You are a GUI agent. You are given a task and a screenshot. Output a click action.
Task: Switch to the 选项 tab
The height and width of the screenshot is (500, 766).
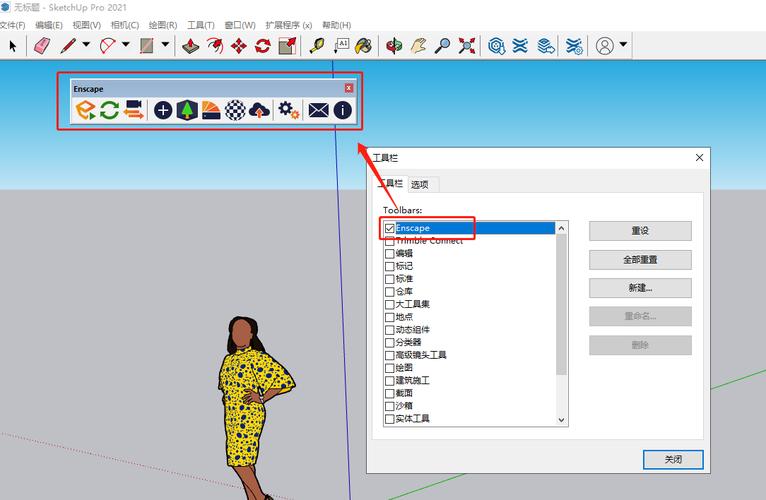420,184
